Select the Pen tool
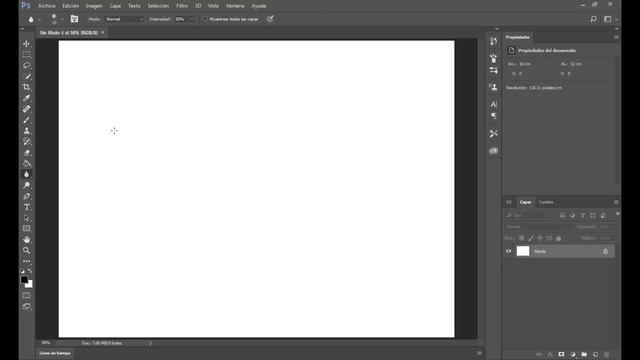 (27, 196)
